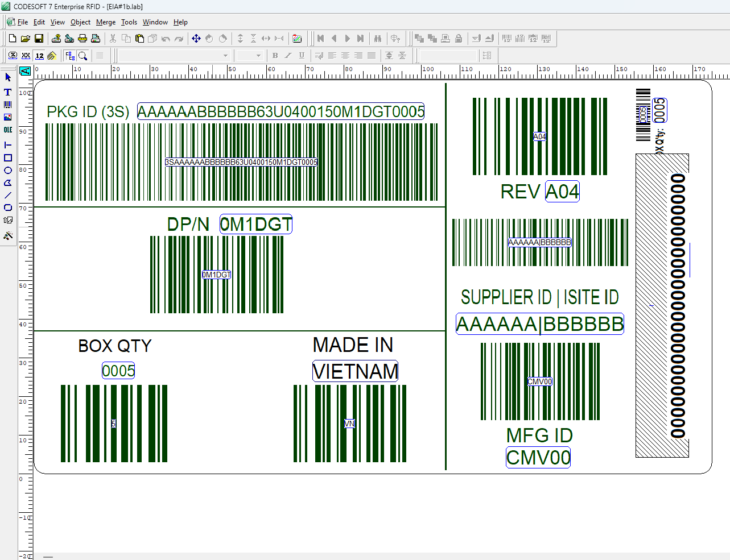This screenshot has height=560, width=730.
Task: Expand the font size dropdown
Action: (x=258, y=56)
